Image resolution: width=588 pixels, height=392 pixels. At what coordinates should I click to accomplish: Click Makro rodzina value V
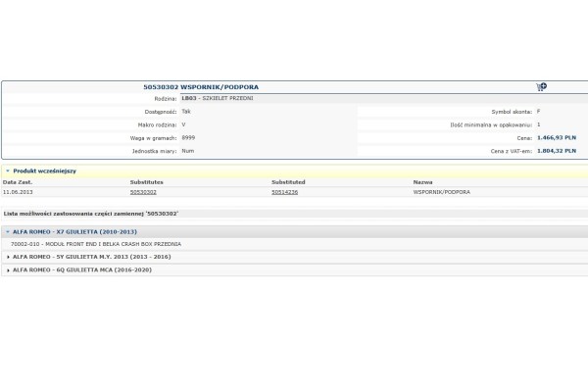pos(183,124)
